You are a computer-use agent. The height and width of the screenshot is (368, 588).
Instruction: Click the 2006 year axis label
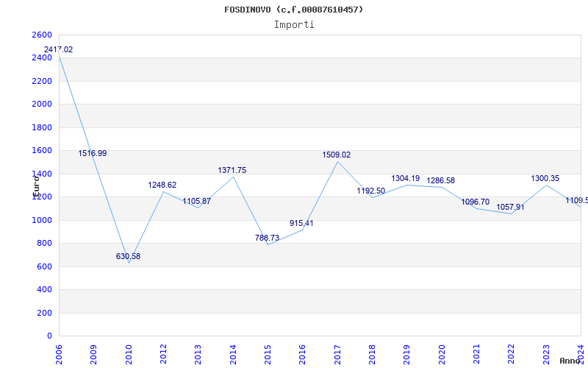59,355
